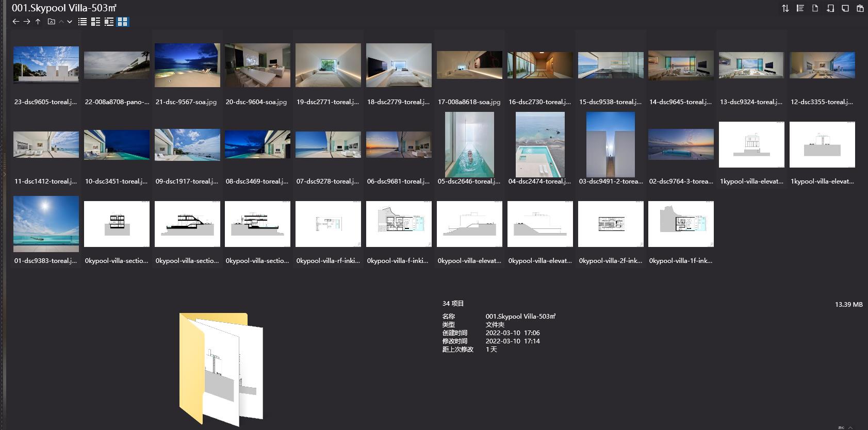Expand the bottom-right collapse chevron
Screen dimensions: 868x430
pos(850,427)
